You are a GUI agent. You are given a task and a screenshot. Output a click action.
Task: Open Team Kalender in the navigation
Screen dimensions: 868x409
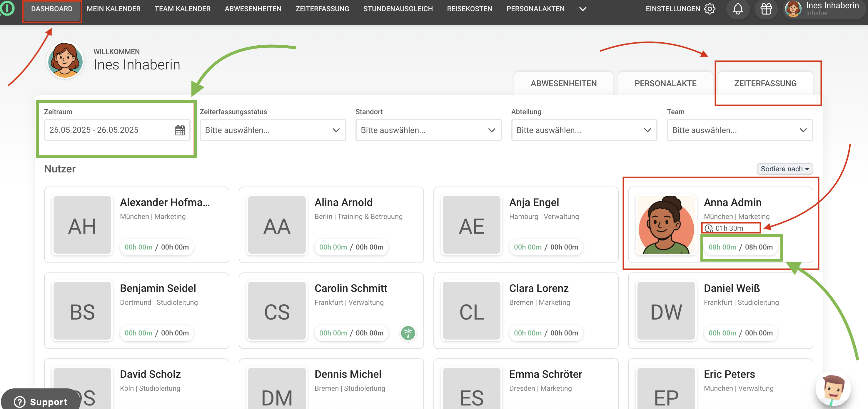click(x=182, y=9)
